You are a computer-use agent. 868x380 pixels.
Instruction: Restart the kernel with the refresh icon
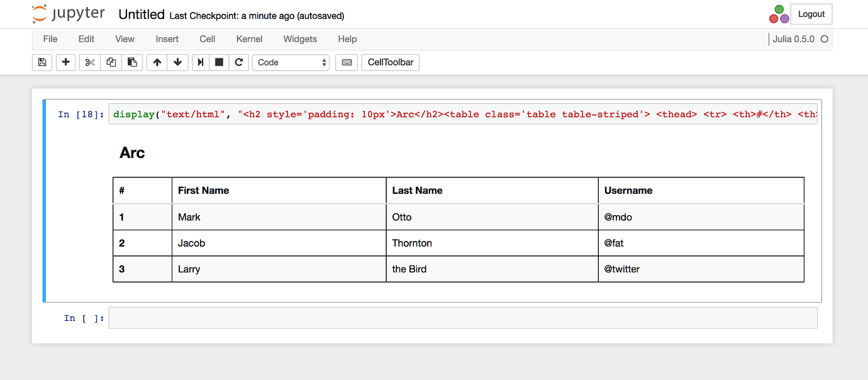coord(238,62)
